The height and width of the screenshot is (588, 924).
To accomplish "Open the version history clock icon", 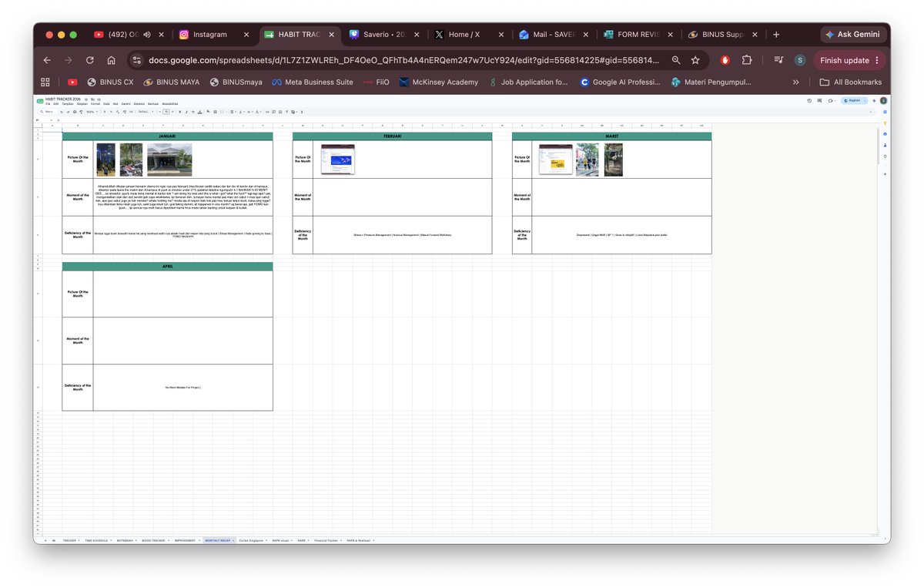I will click(x=809, y=101).
